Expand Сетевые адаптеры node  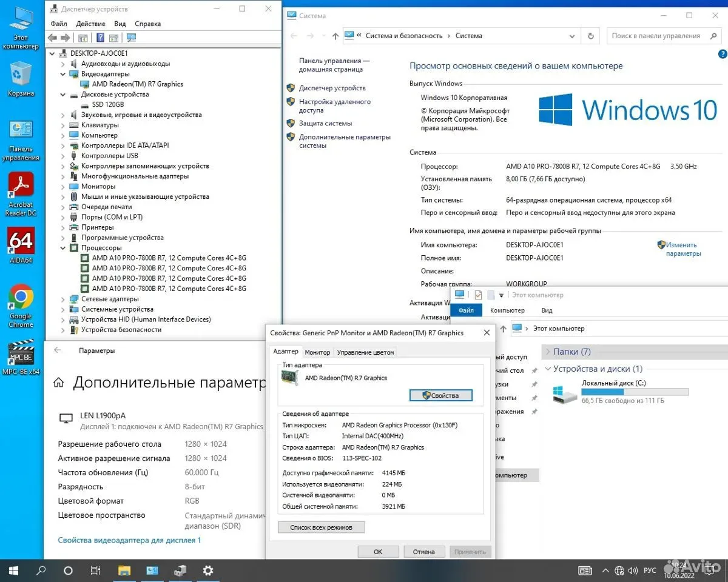click(x=63, y=299)
